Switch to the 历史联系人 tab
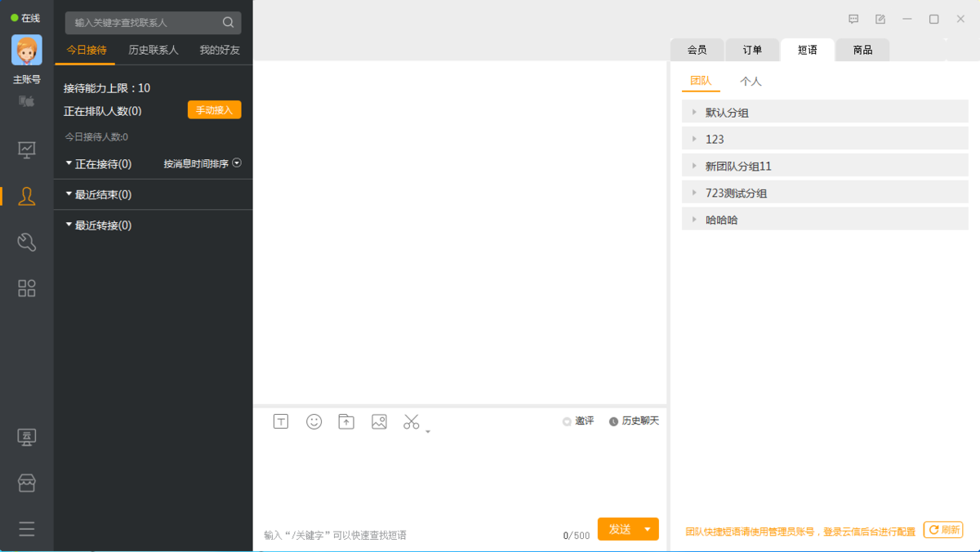Screen dimensions: 980x552 pyautogui.click(x=153, y=50)
